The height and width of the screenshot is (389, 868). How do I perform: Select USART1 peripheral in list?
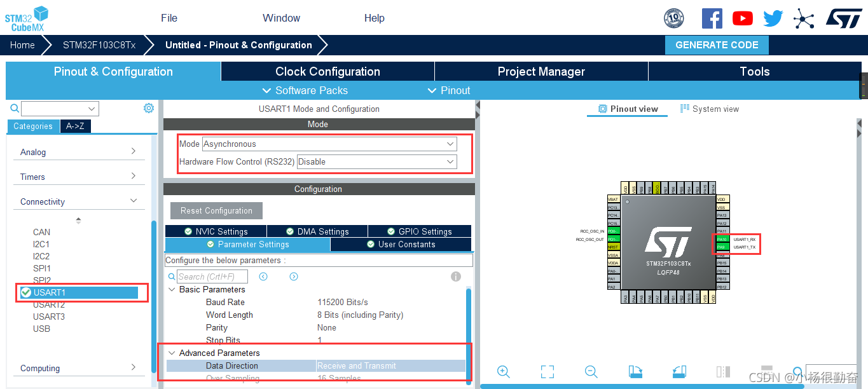[x=78, y=292]
